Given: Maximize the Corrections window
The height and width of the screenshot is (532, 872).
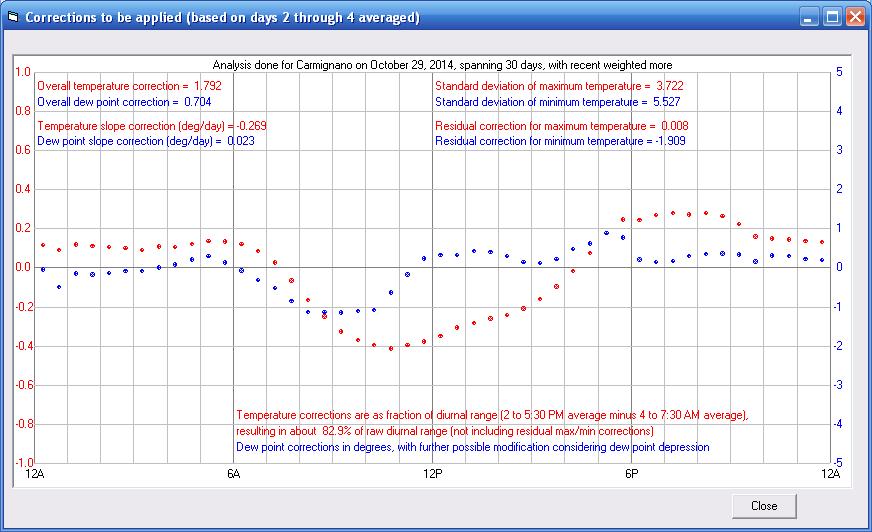Looking at the screenshot, I should point(832,18).
